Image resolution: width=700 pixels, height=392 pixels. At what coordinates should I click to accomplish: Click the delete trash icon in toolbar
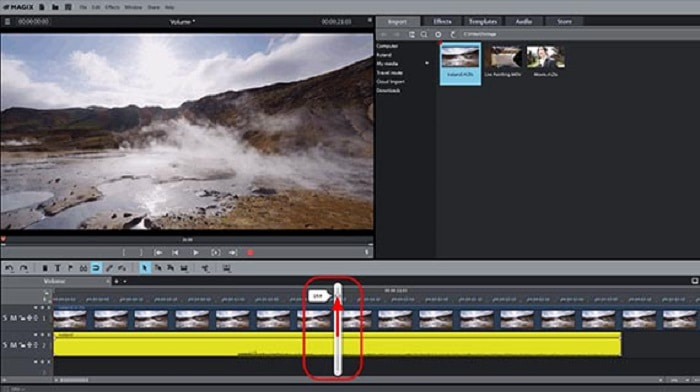pyautogui.click(x=45, y=268)
